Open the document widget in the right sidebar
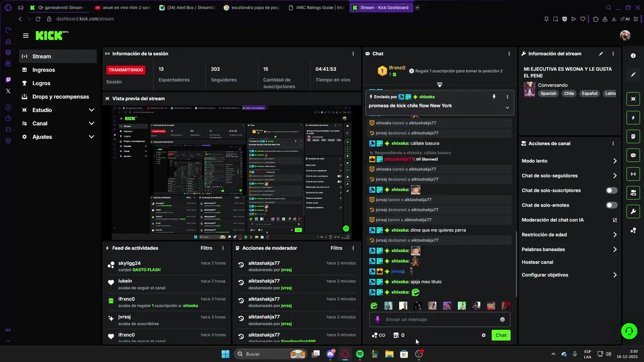Viewport: 644px width, 362px height. pyautogui.click(x=633, y=136)
